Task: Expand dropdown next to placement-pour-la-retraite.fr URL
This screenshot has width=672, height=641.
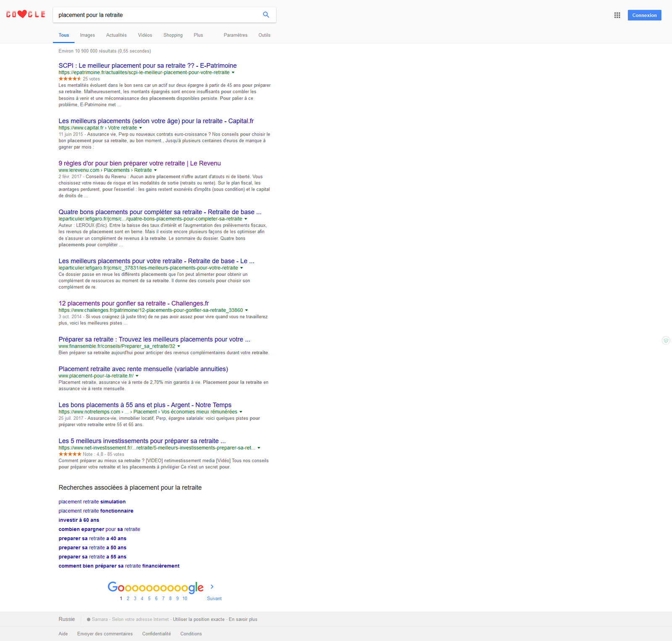Action: point(137,376)
